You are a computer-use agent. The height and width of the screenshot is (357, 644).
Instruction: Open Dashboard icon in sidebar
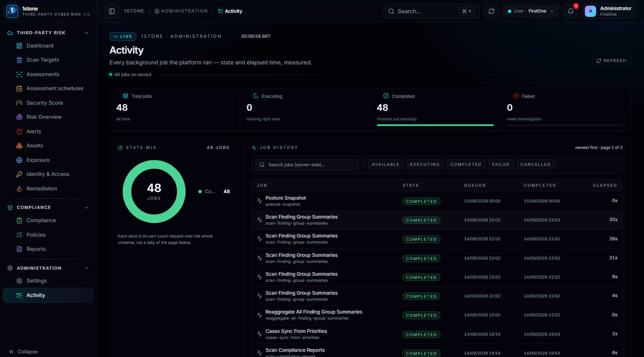click(x=19, y=46)
